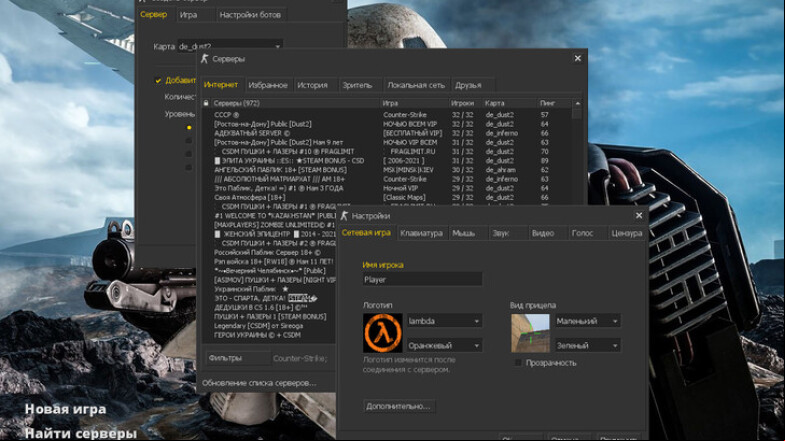Switch to the Избранное tab
The image size is (785, 441).
click(x=268, y=85)
